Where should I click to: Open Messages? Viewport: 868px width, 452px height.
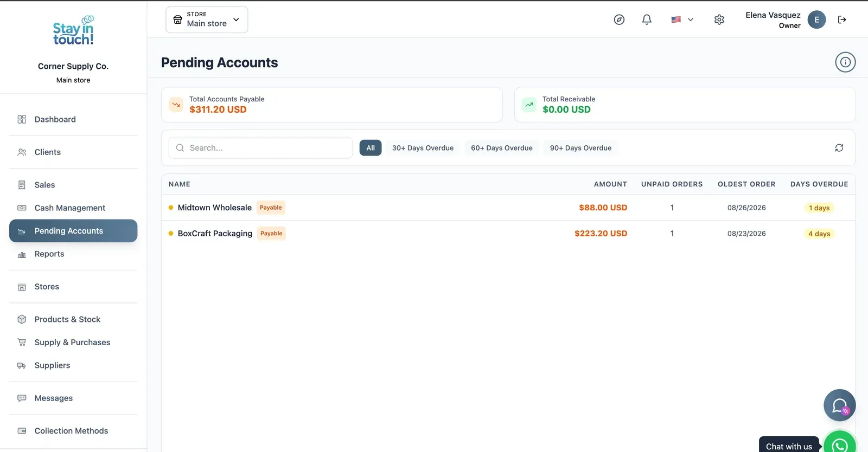[73, 398]
